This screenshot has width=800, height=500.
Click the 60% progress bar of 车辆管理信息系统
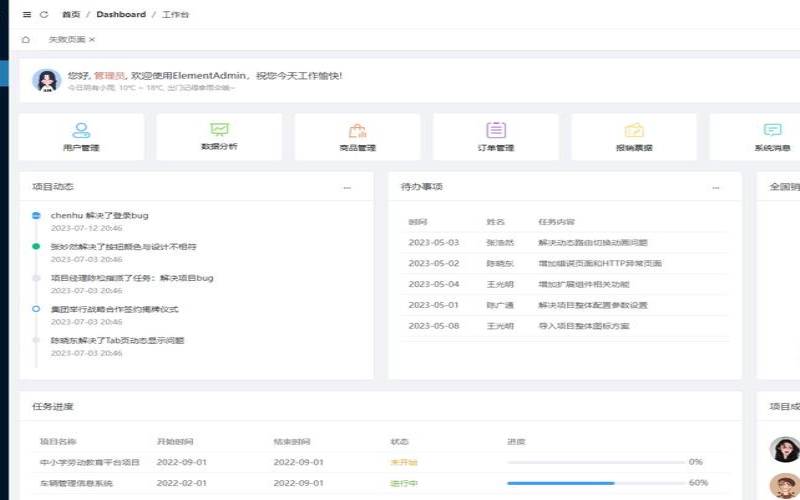(595, 483)
